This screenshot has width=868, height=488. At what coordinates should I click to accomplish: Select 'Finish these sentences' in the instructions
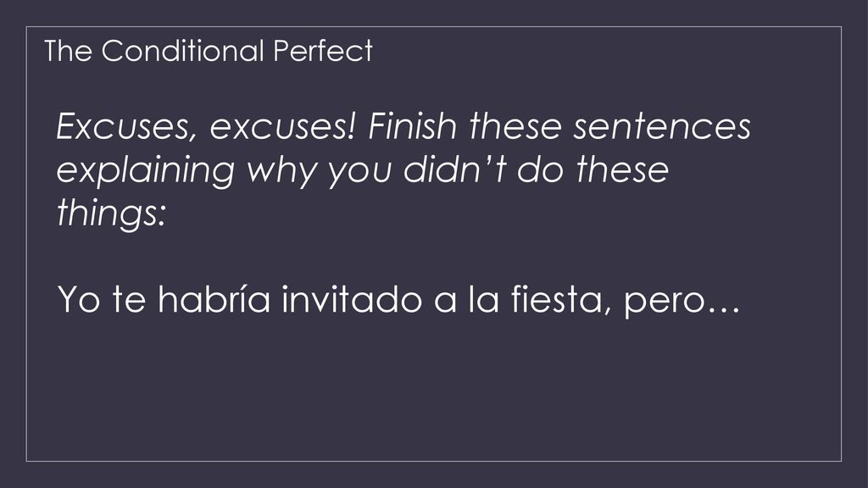click(559, 126)
